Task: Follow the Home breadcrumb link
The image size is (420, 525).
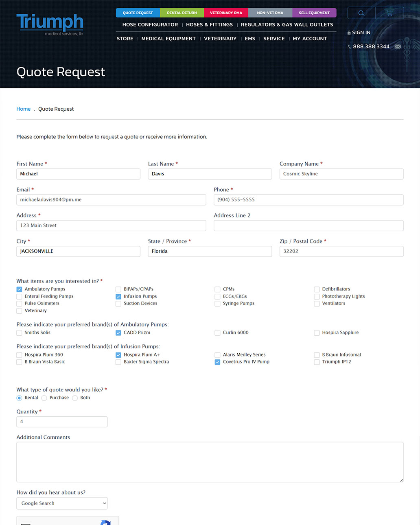Action: (x=24, y=109)
